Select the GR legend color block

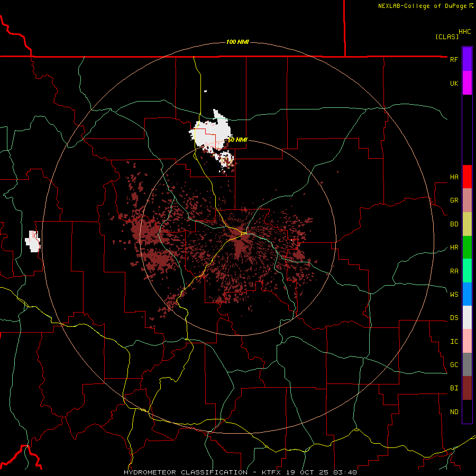pos(467,200)
